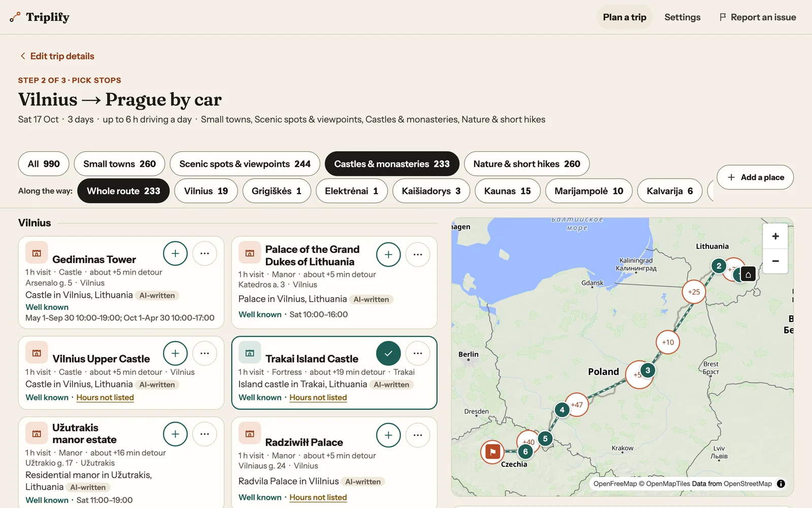Viewport: 812px width, 508px height.
Task: Filter by Small towns category
Action: (119, 164)
